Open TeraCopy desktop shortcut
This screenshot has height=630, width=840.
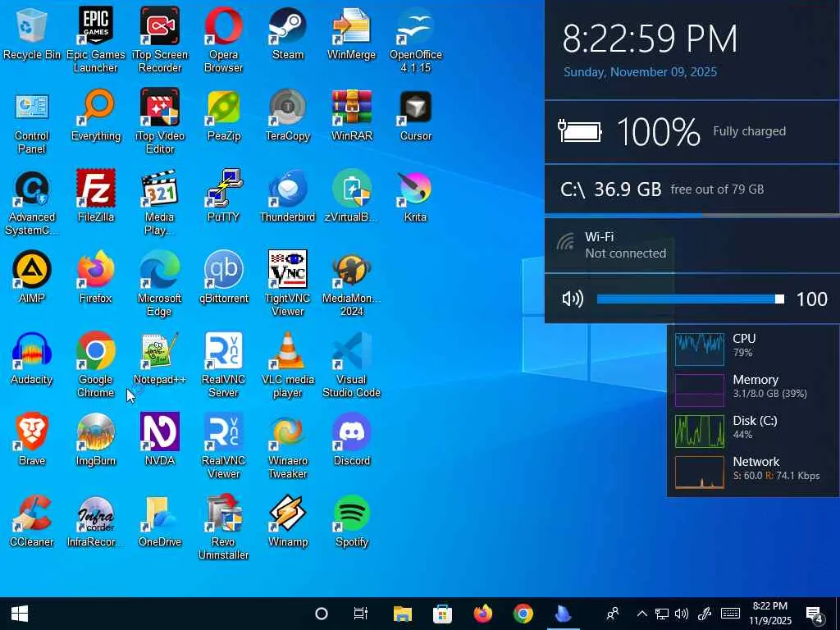pos(288,116)
